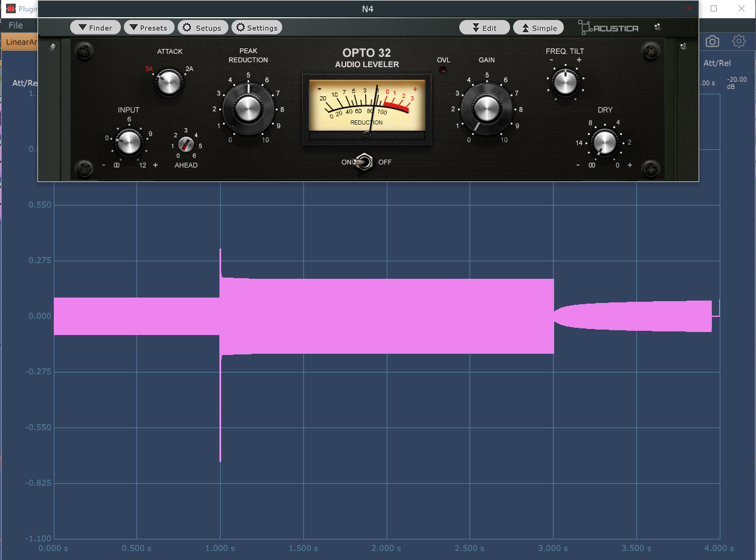This screenshot has width=756, height=560.
Task: Click the Acustica logo
Action: click(x=608, y=27)
